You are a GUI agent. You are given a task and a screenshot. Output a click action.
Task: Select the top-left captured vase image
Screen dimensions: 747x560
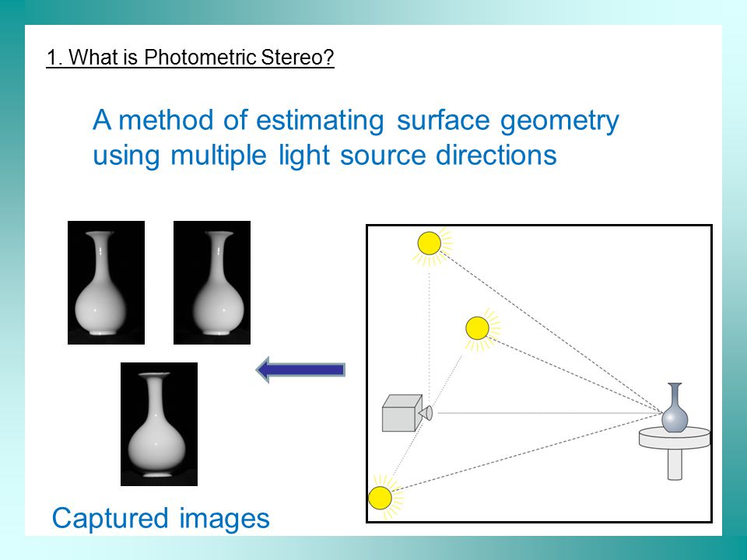[107, 282]
